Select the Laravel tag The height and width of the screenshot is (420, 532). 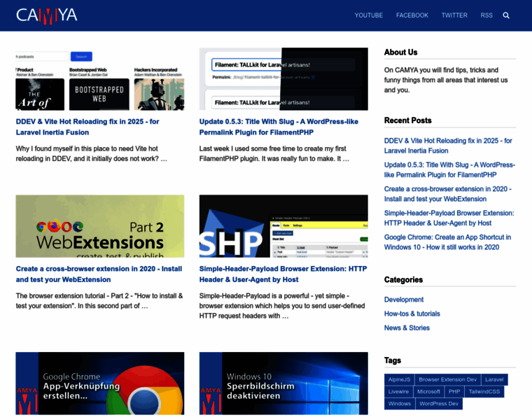point(494,379)
